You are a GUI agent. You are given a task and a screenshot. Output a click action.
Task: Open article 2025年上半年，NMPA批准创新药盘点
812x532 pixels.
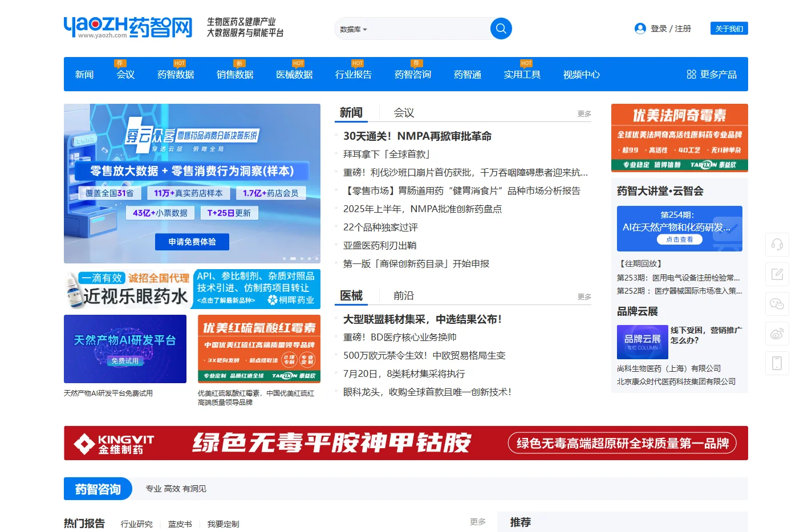tap(423, 209)
